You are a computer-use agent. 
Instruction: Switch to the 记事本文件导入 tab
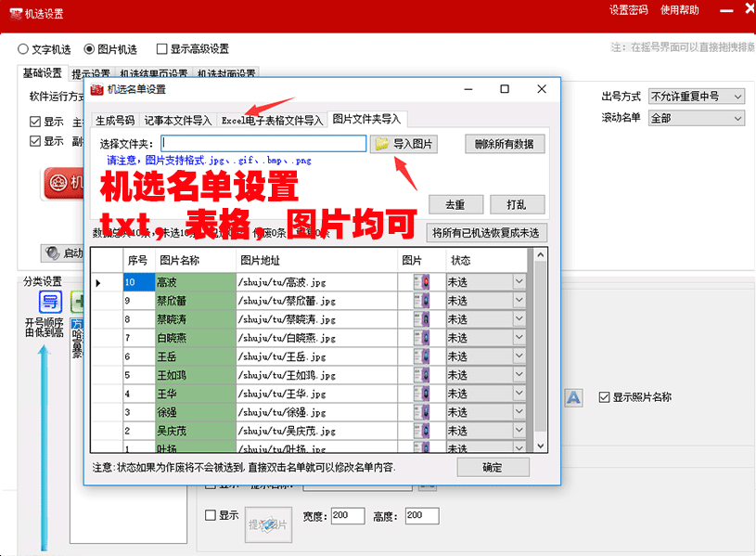coord(177,120)
